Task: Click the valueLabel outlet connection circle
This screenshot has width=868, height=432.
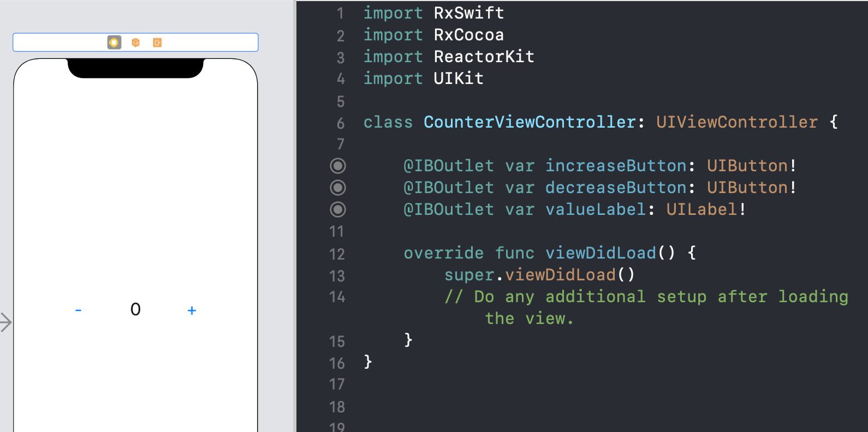Action: click(x=338, y=209)
